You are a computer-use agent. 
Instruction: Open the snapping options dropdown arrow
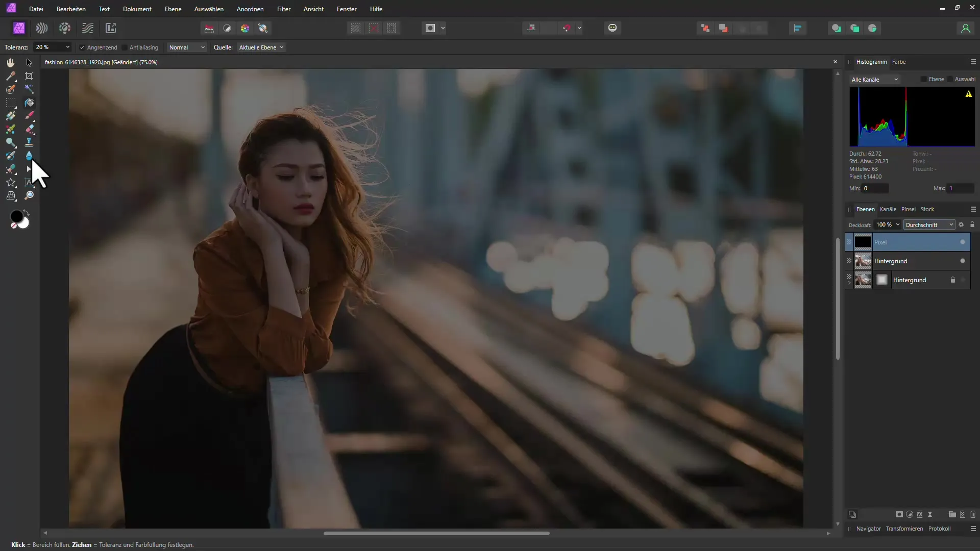[x=579, y=28]
